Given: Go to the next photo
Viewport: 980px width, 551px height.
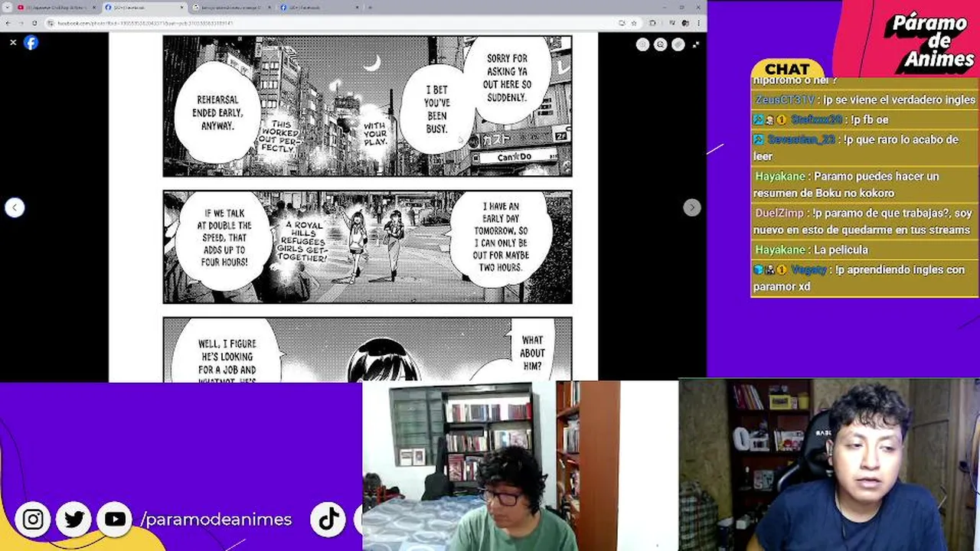Looking at the screenshot, I should tap(691, 207).
